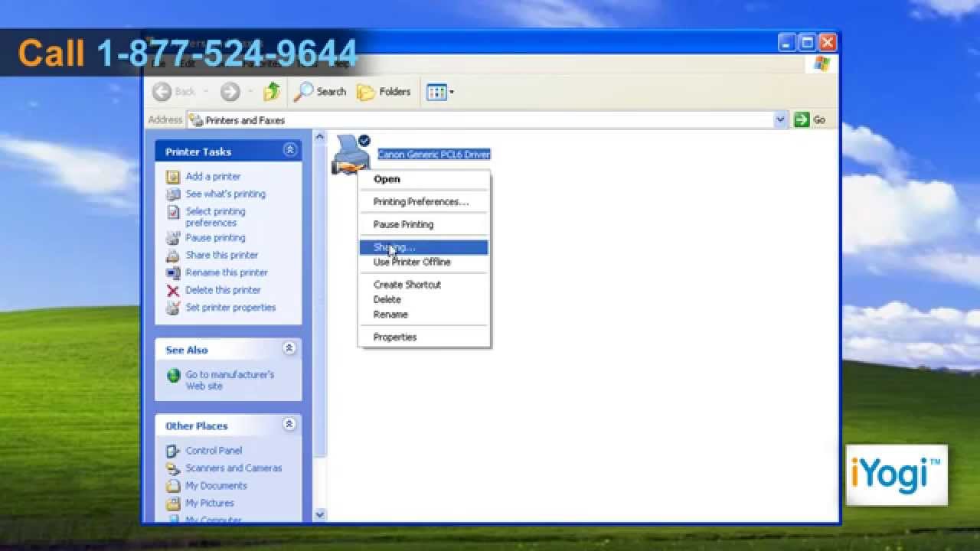Screen dimensions: 980x551
Task: Click the Set printer properties icon
Action: (173, 308)
